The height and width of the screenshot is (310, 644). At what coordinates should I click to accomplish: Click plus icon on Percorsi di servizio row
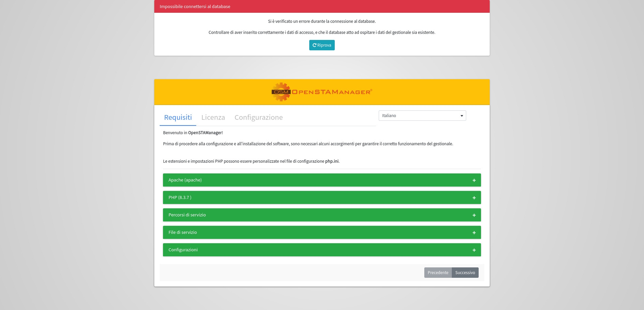(474, 215)
